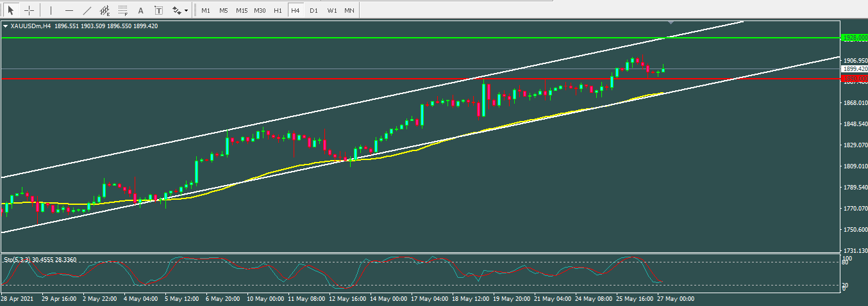Click the red 1890.000 price level label
This screenshot has width=868, height=306.
click(855, 79)
